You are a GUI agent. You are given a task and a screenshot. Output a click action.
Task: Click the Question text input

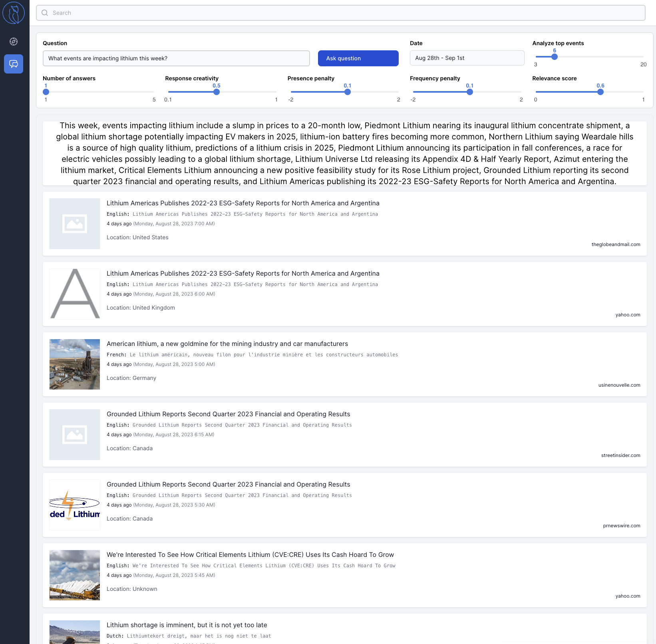[x=176, y=58]
